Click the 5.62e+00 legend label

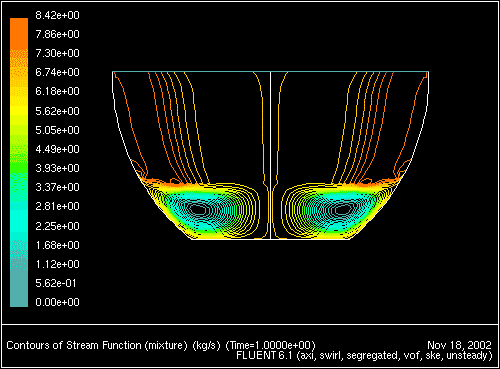click(x=57, y=111)
